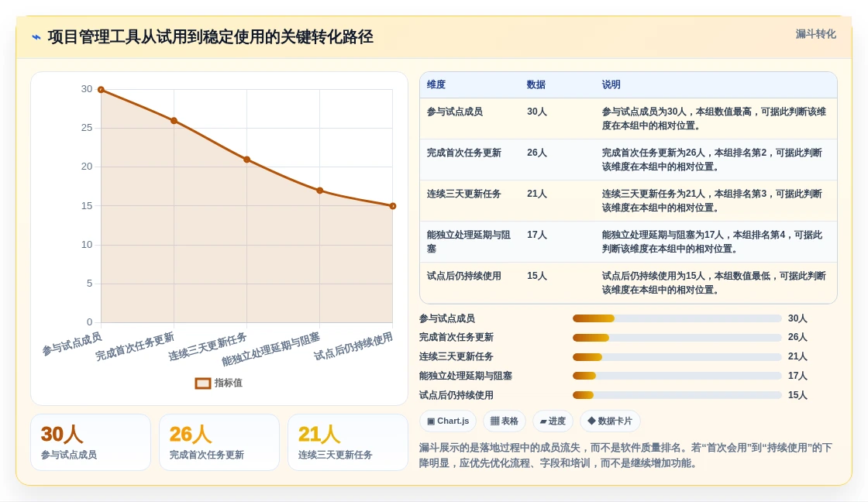Click the x-axis label 试点后仍持续使用

click(353, 346)
